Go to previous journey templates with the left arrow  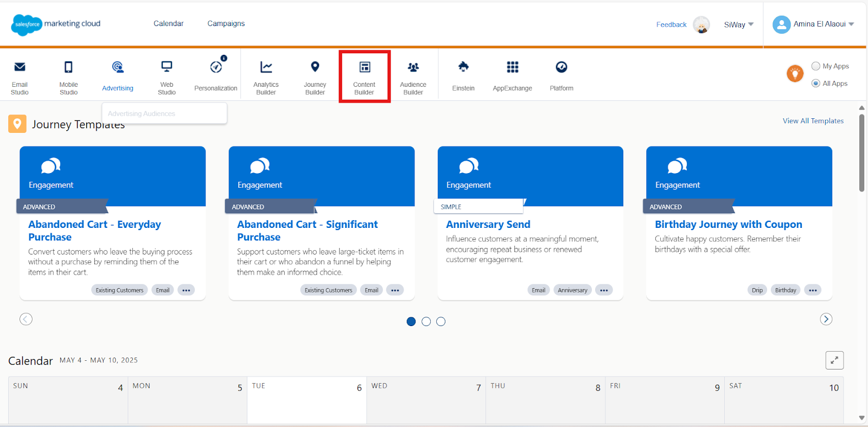(26, 319)
